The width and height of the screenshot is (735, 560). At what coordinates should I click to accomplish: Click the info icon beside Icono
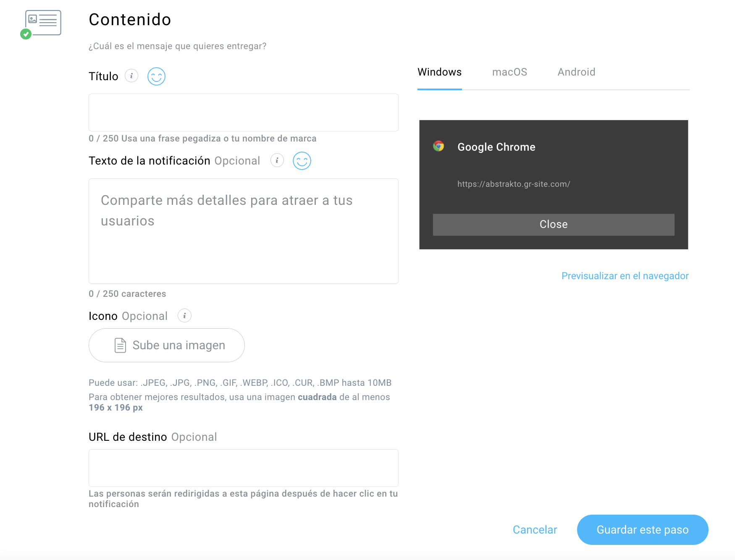tap(184, 316)
